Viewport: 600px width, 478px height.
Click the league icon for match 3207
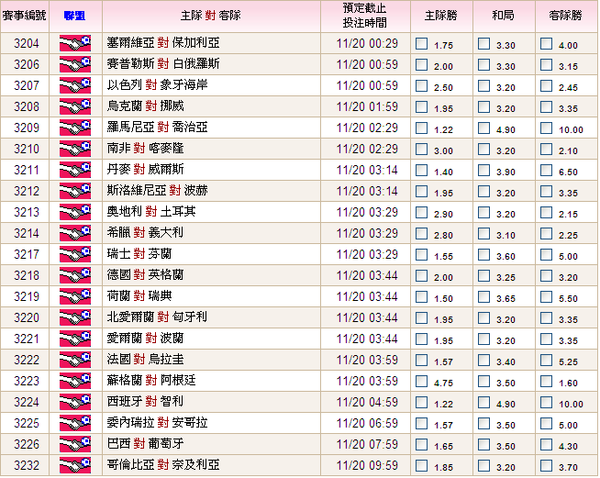pyautogui.click(x=75, y=85)
